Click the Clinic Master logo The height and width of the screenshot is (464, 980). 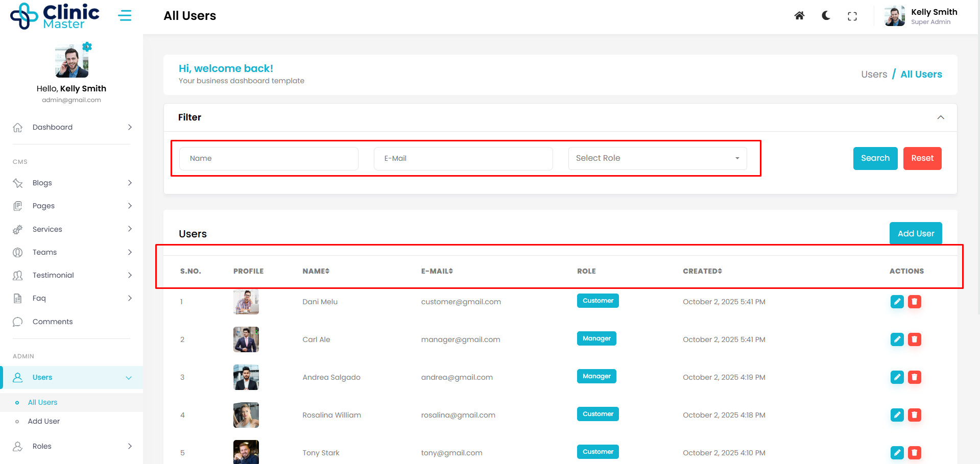(x=55, y=16)
